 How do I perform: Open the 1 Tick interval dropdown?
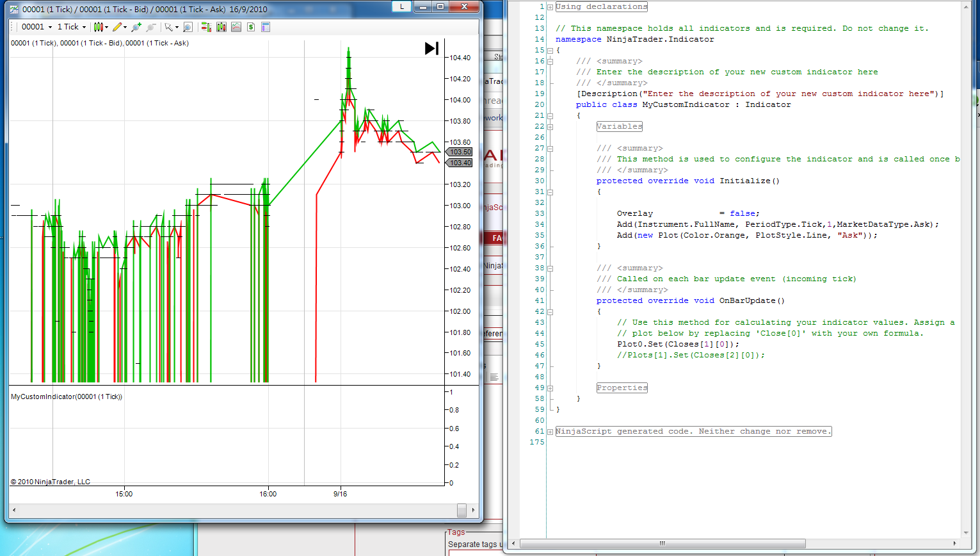pos(72,27)
